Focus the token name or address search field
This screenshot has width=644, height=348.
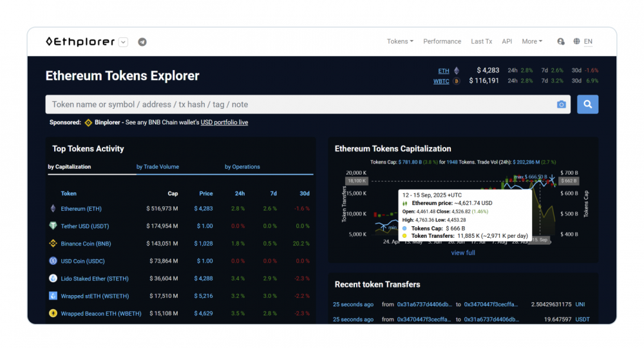(x=299, y=104)
